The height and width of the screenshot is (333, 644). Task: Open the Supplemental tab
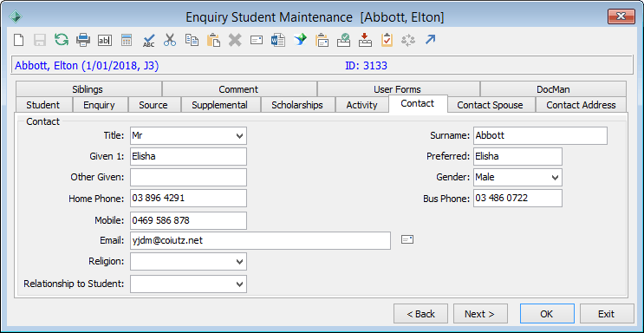click(x=220, y=105)
